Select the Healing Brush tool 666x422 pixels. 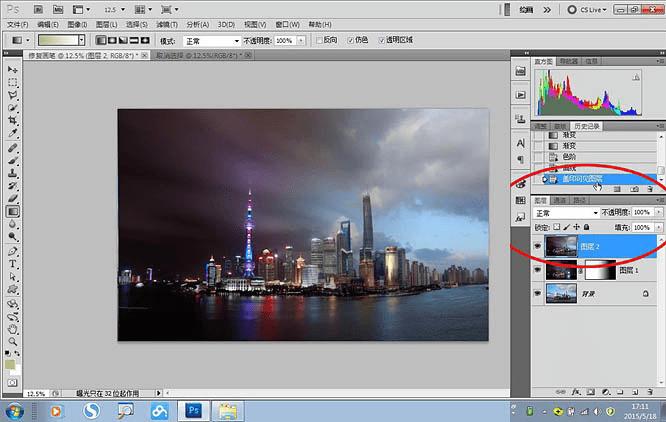tap(13, 148)
